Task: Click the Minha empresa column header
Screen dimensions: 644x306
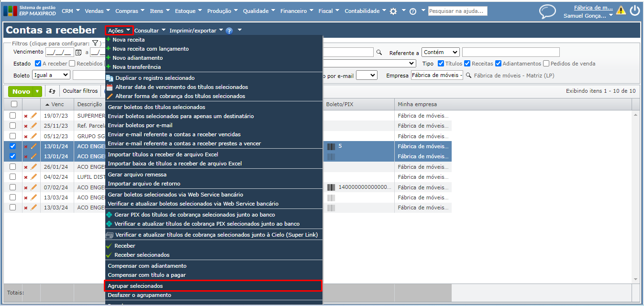Action: (x=513, y=104)
